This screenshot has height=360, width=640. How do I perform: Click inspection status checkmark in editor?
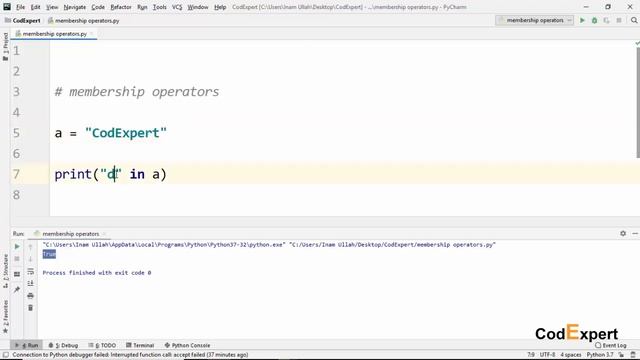click(637, 43)
